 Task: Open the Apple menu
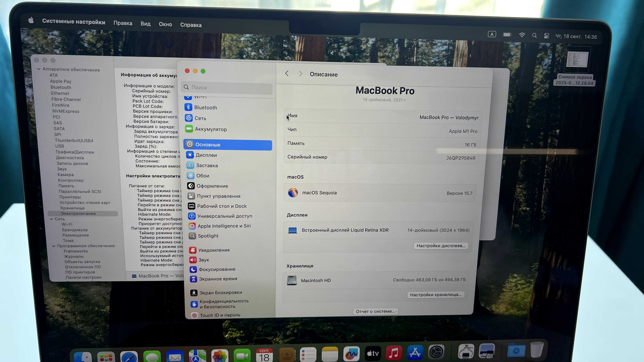pyautogui.click(x=31, y=20)
